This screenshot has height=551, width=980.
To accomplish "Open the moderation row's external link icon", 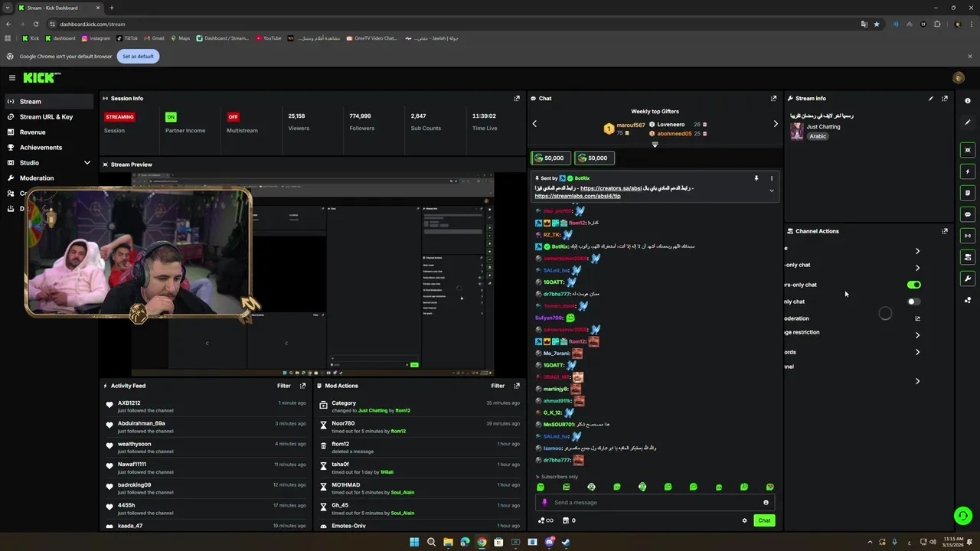I will pos(917,318).
